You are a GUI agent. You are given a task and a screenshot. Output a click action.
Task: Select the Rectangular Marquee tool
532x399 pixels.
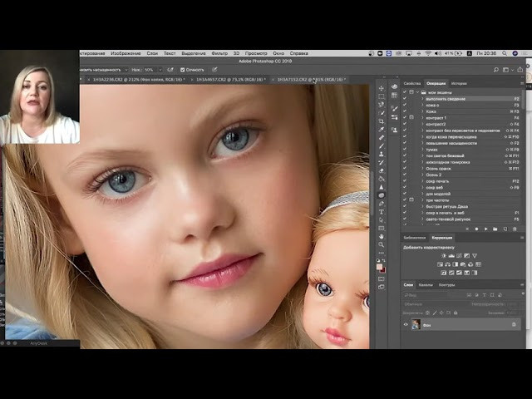(x=382, y=96)
